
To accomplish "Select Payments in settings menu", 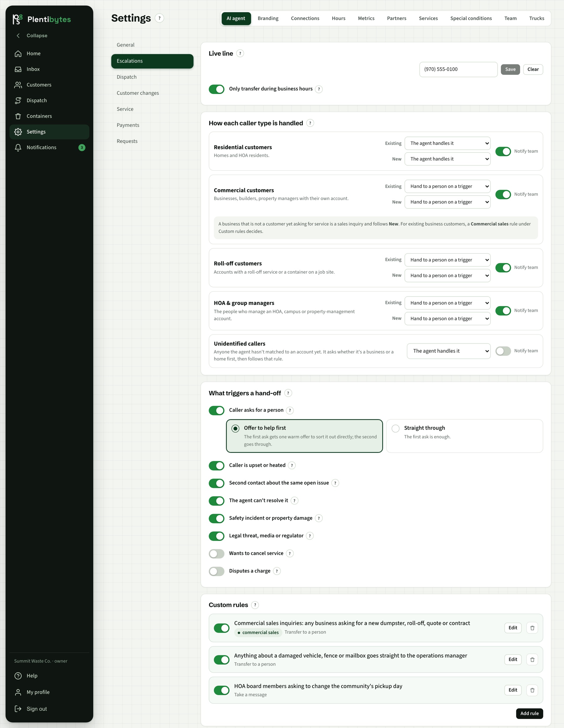I will 152,125.
